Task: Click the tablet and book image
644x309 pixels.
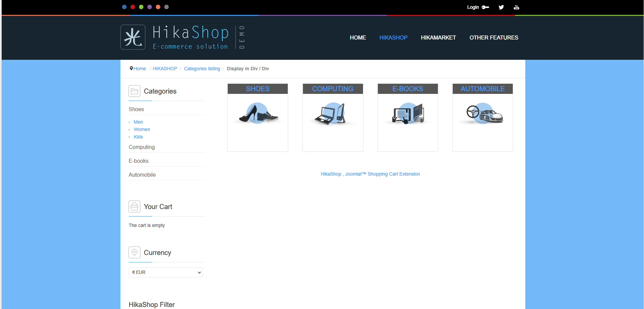Action: (408, 114)
